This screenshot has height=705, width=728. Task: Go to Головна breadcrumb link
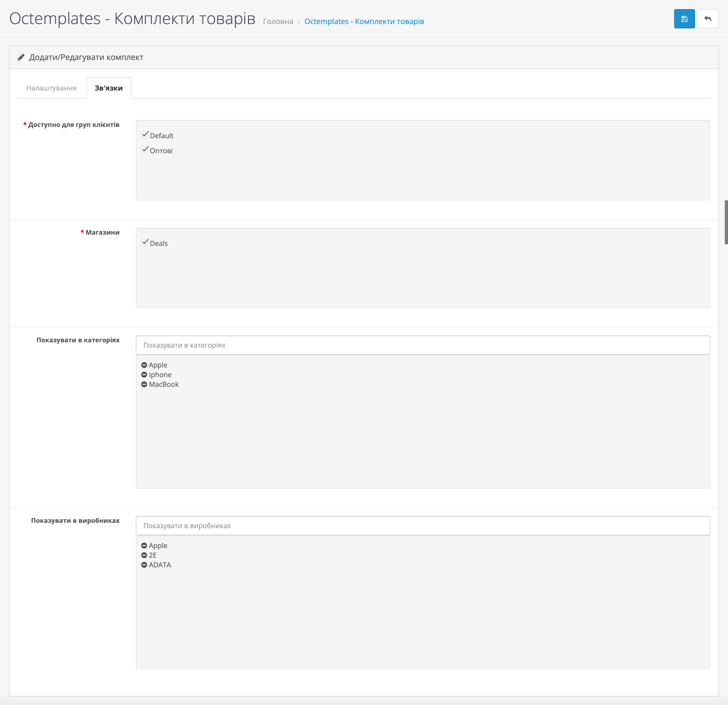coord(278,21)
